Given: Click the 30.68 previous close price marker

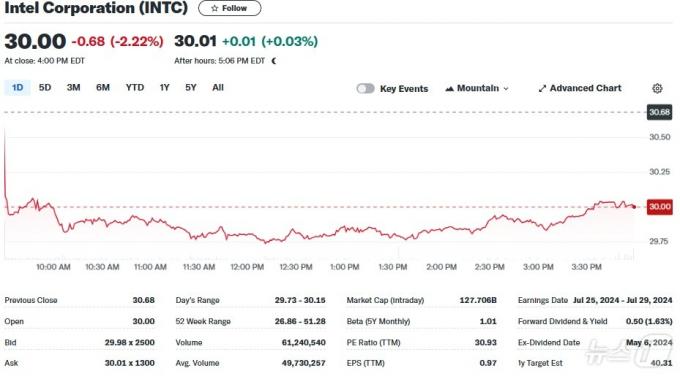Looking at the screenshot, I should 659,112.
